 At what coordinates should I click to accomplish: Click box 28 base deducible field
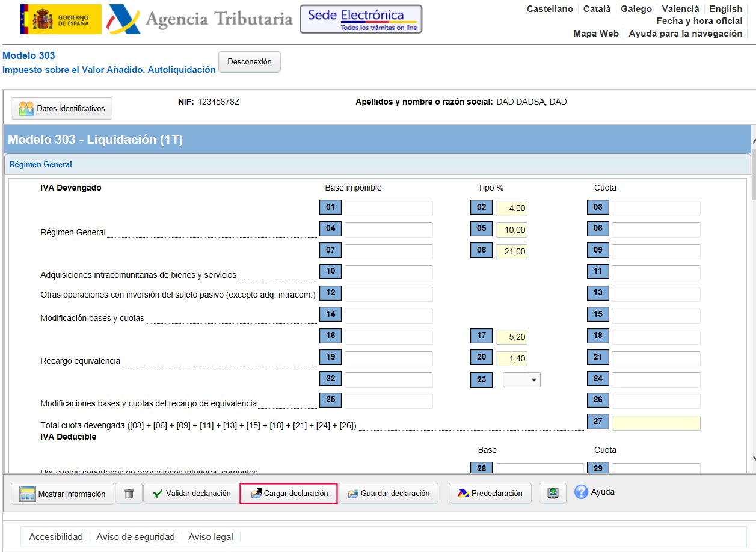point(539,469)
